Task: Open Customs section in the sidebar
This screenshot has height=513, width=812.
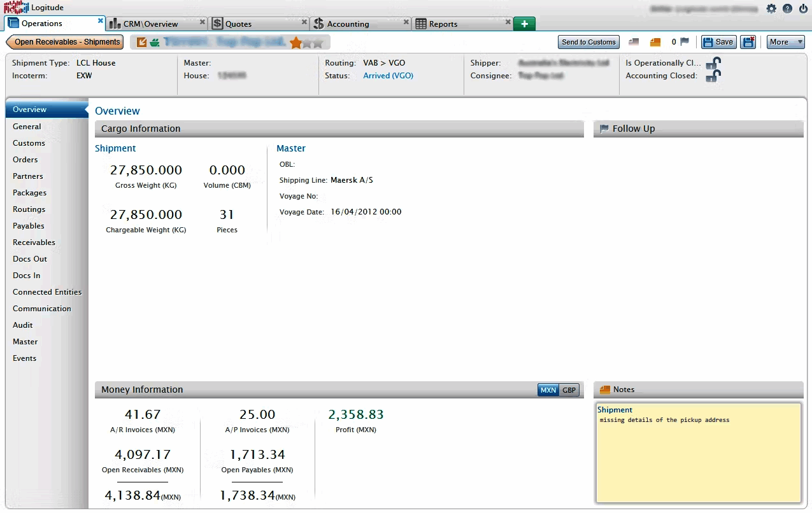Action: tap(29, 143)
